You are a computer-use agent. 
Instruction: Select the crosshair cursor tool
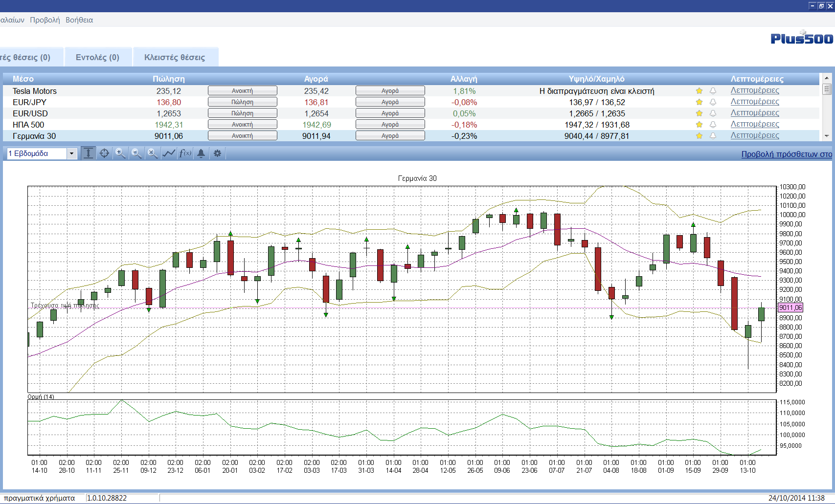coord(104,153)
